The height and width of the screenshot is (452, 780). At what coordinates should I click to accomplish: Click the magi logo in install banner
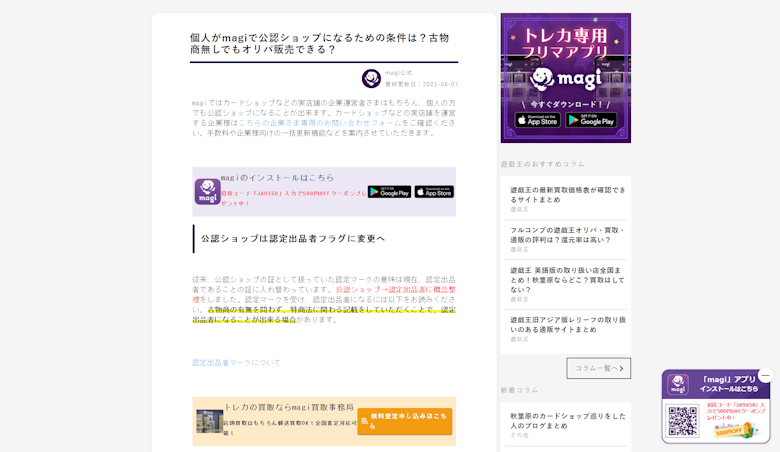207,191
